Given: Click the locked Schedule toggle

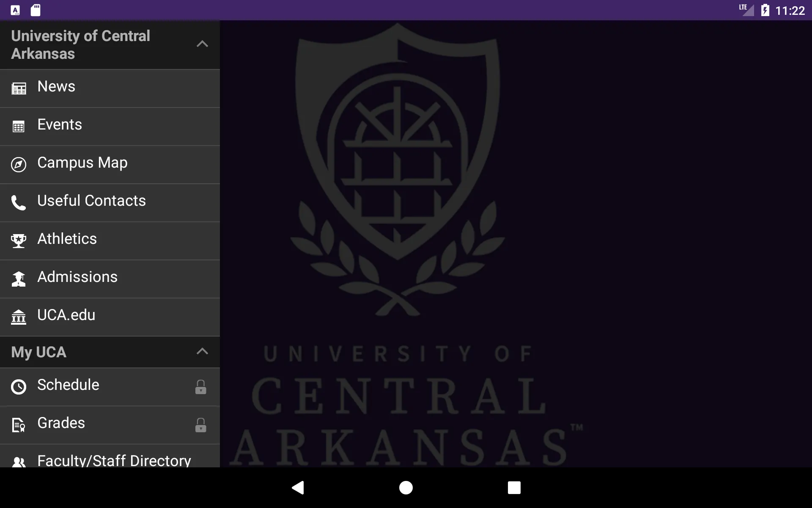Looking at the screenshot, I should coord(200,387).
